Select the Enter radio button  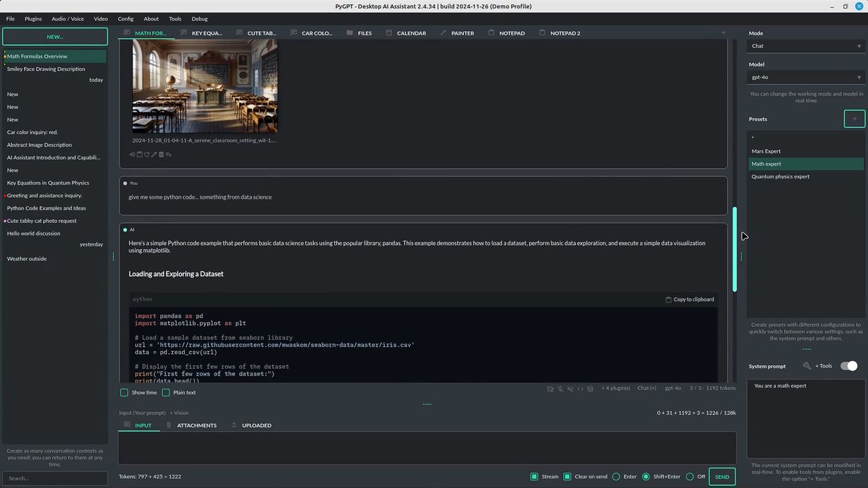616,476
